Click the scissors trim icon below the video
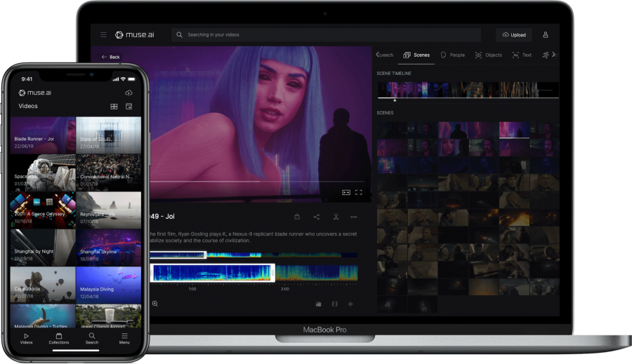 point(336,217)
